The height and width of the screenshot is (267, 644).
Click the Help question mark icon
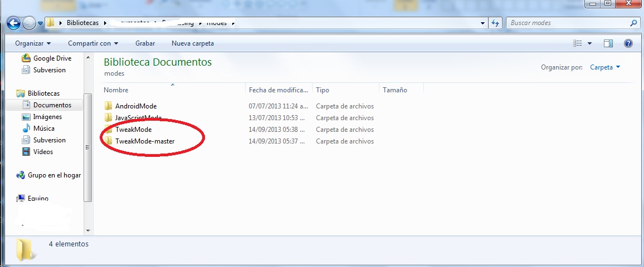(628, 43)
